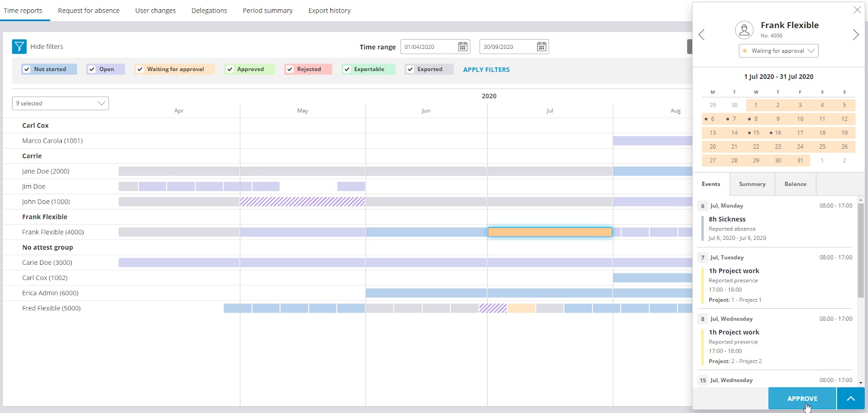This screenshot has width=868, height=413.
Task: Toggle the Not started filter checkbox
Action: (x=27, y=69)
